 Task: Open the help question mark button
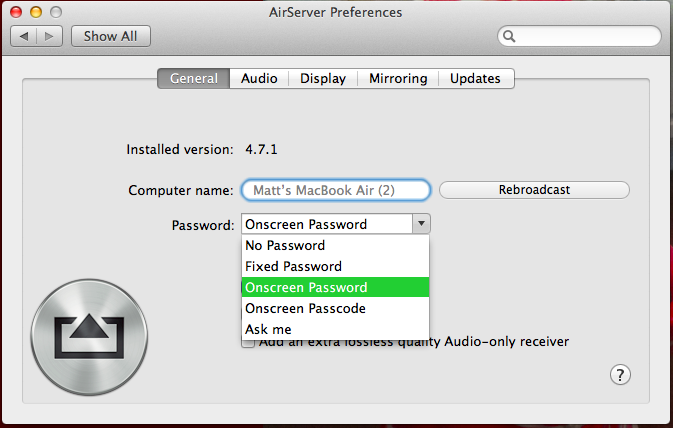[620, 375]
